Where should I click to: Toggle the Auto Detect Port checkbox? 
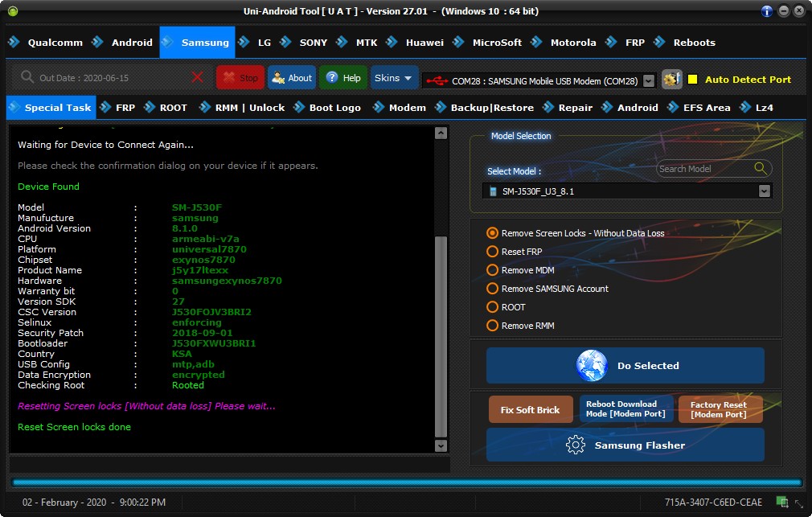[x=692, y=80]
